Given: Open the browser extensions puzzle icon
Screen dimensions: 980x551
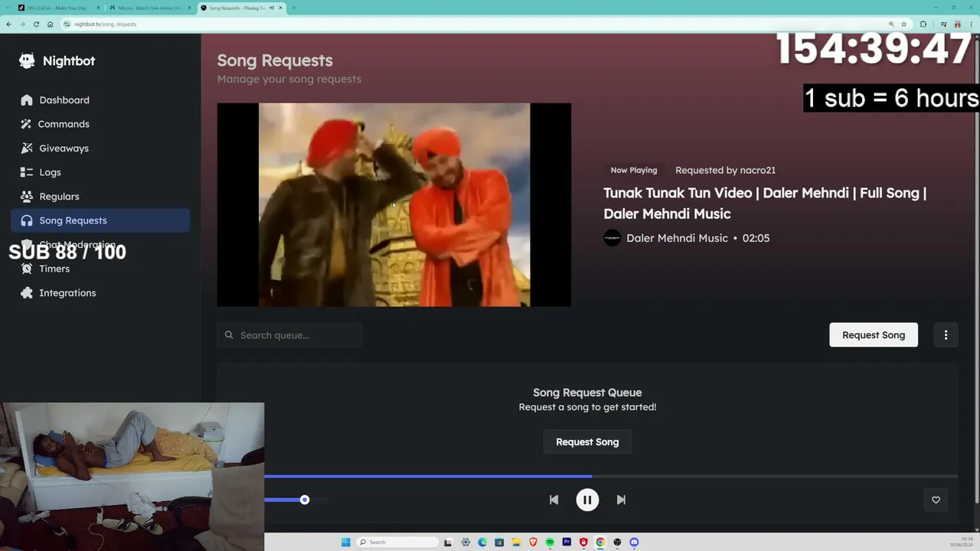Looking at the screenshot, I should pos(923,24).
